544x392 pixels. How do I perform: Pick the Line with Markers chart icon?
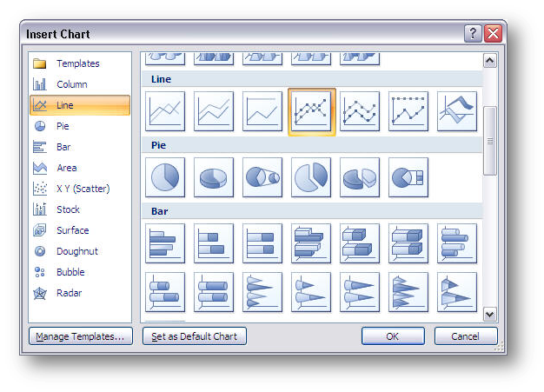(x=311, y=111)
